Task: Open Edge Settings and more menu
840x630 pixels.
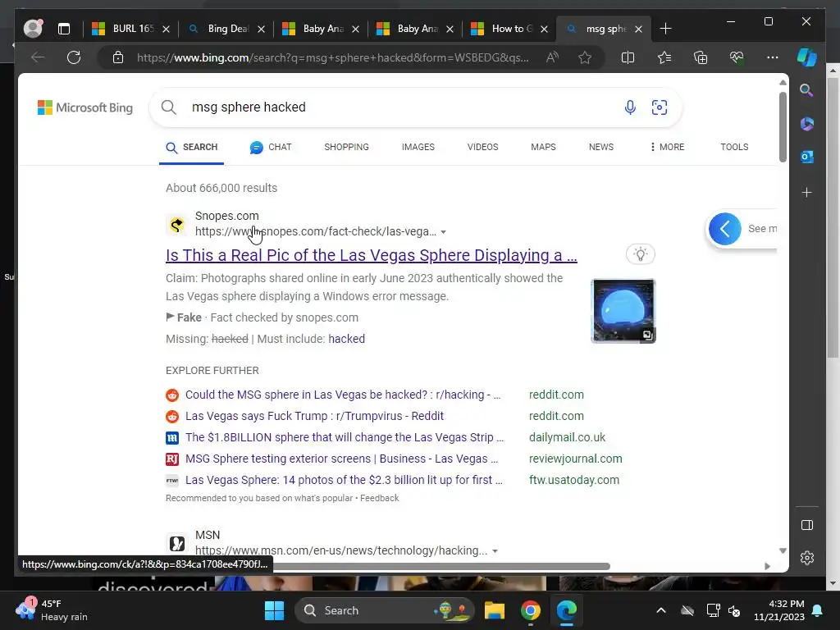Action: pyautogui.click(x=772, y=57)
